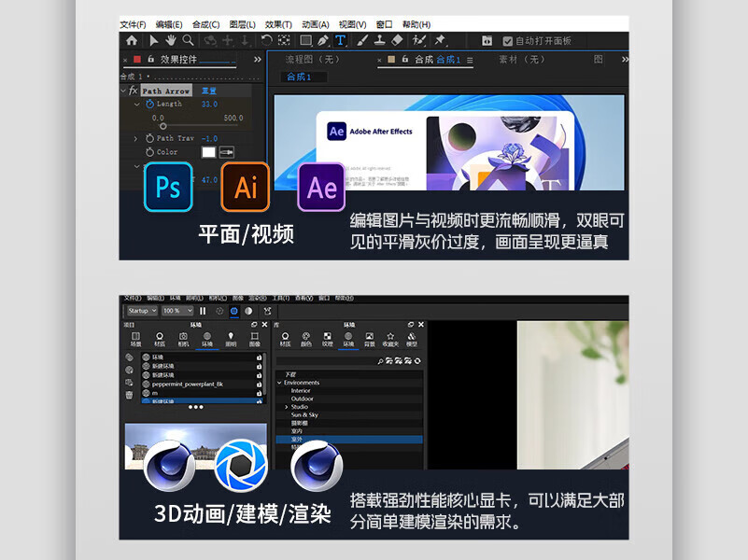Screen dimensions: 748x560
Task: Click the half-circle icon in KeyShot toolbar
Action: tap(248, 311)
